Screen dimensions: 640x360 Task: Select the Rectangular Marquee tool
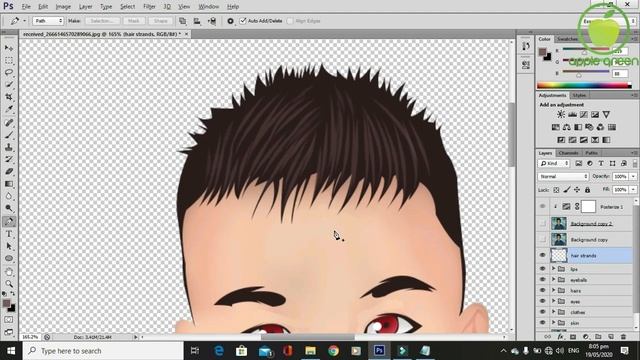[x=9, y=60]
